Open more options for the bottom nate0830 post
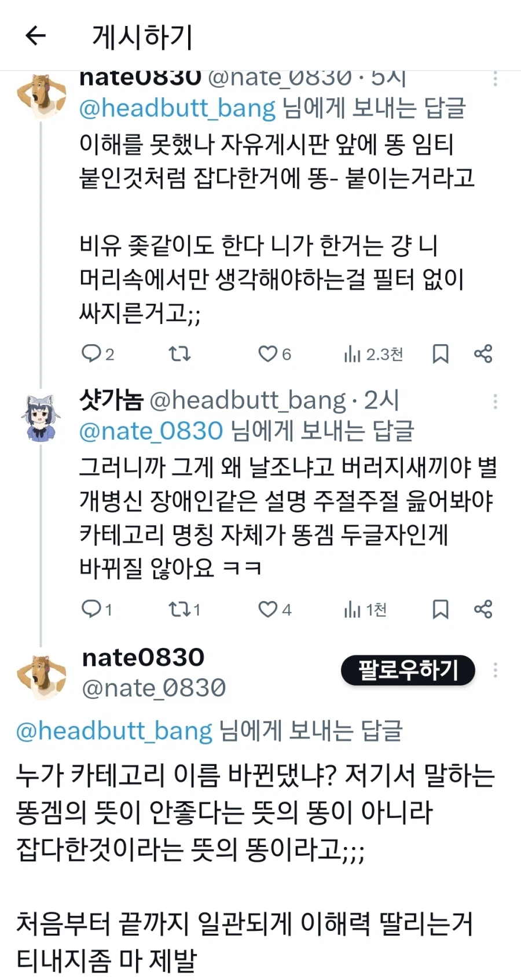521x980 pixels. point(496,670)
